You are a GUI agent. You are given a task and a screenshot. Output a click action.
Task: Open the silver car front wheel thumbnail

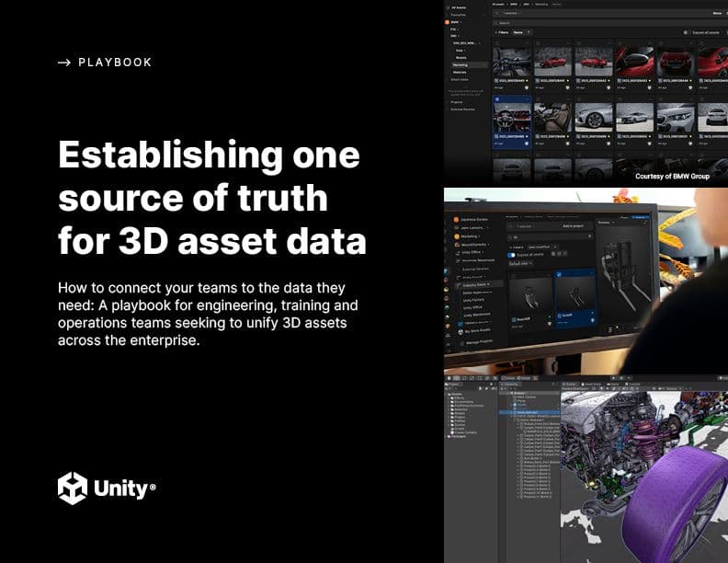(594, 118)
